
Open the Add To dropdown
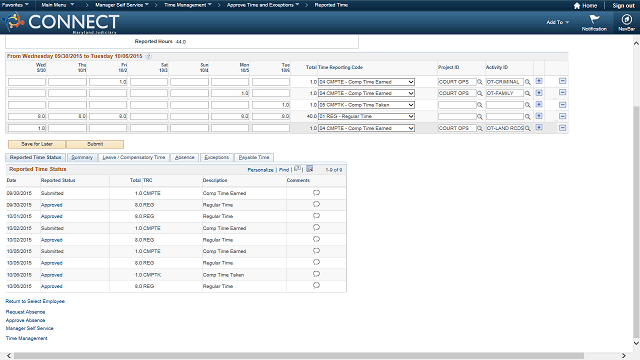point(558,22)
